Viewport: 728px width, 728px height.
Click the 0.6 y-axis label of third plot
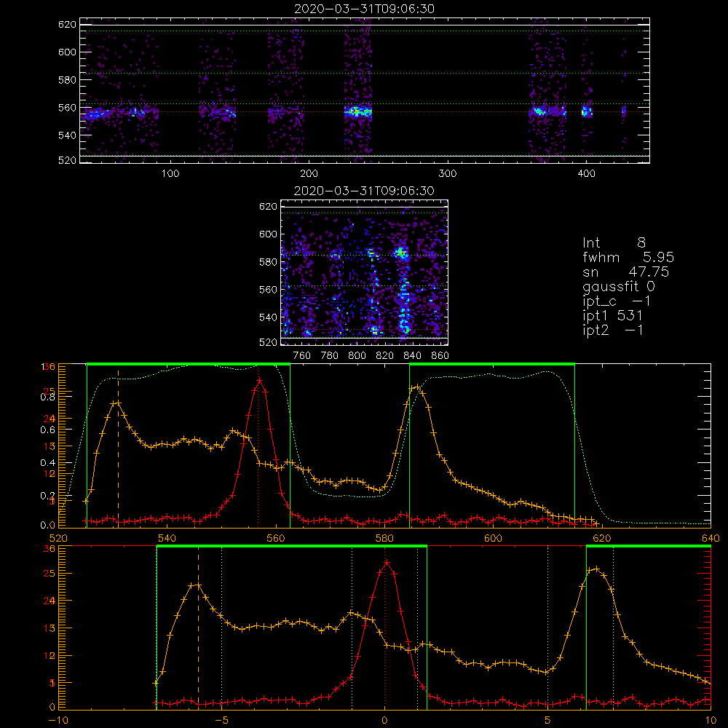click(47, 430)
